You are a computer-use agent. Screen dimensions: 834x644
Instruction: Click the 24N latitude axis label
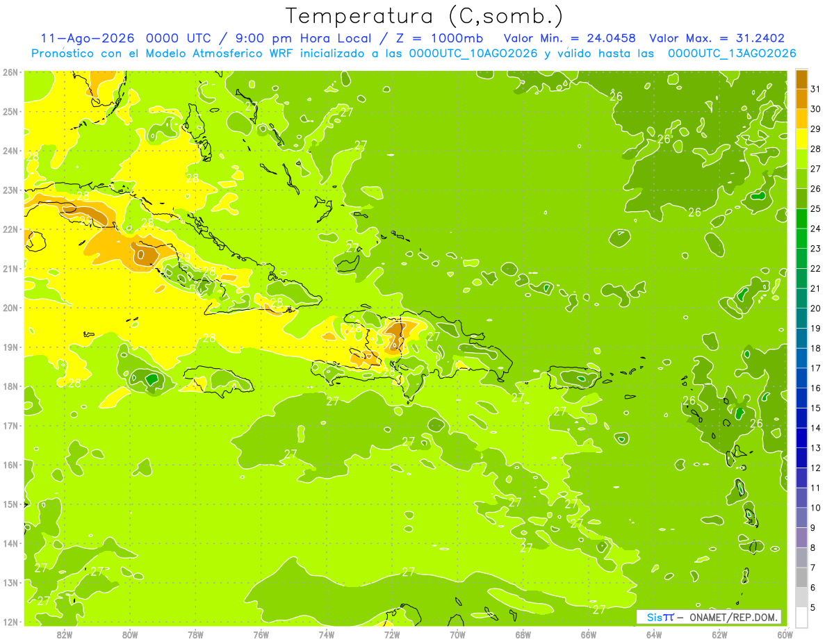(10, 151)
